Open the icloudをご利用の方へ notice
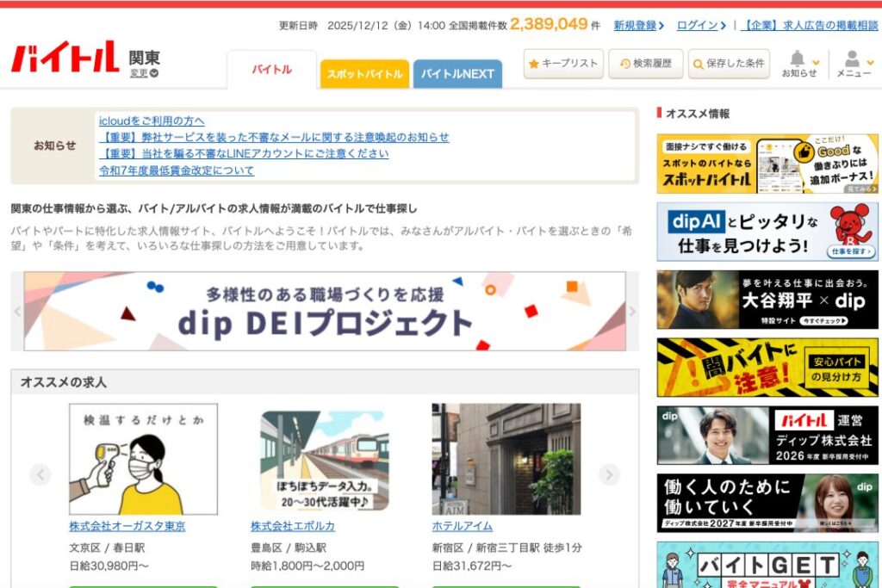 point(152,121)
